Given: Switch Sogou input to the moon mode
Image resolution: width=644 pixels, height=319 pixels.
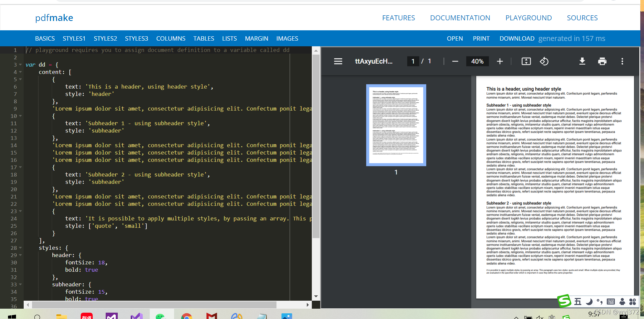Looking at the screenshot, I should 589,301.
